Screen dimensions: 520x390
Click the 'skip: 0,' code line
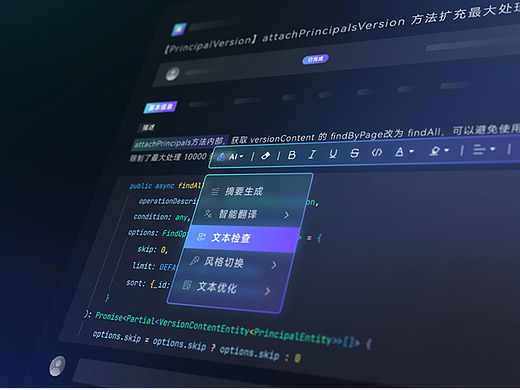point(153,249)
